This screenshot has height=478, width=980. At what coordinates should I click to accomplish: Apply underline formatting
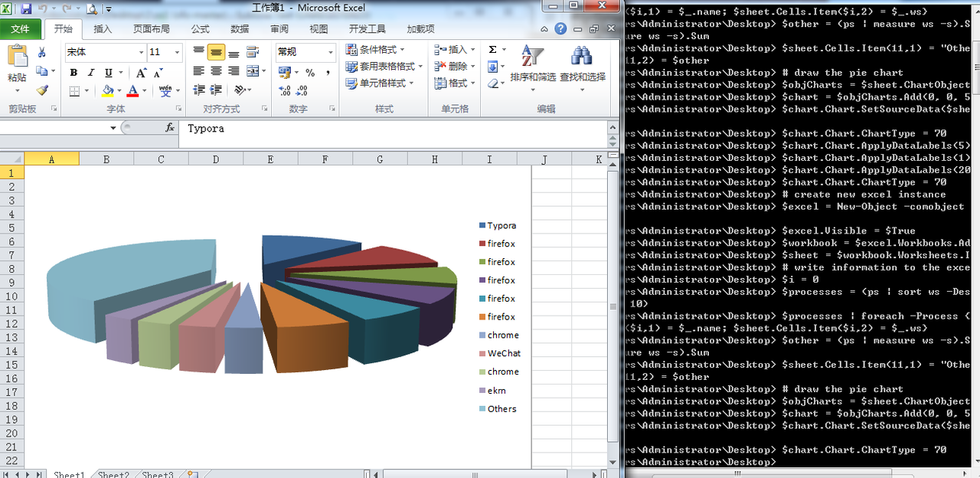107,72
